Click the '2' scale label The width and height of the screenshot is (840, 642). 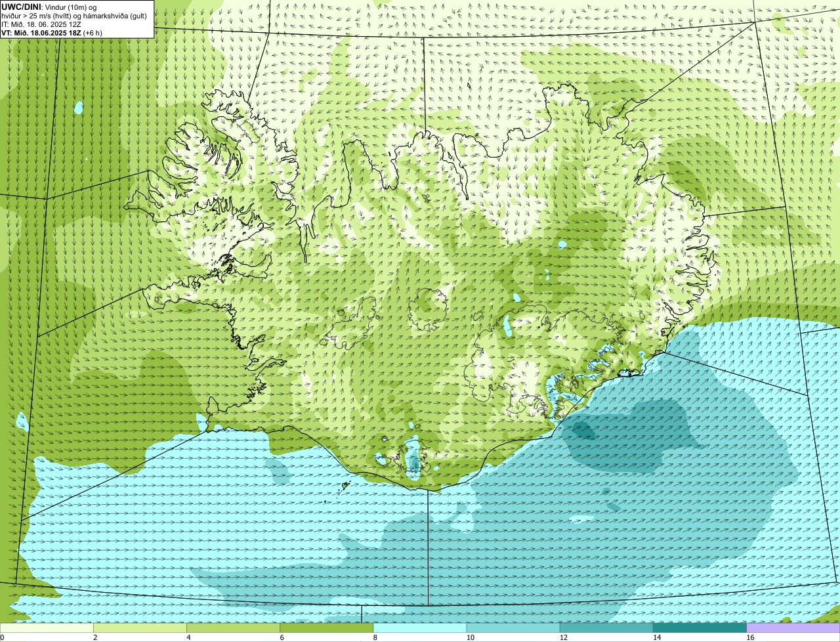(96, 637)
